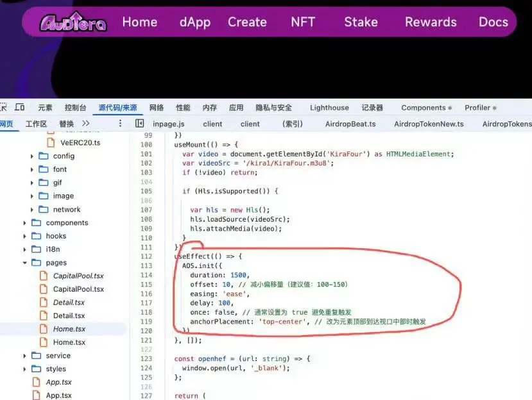Open the Docs navigation link
This screenshot has width=532, height=400.
coord(493,22)
